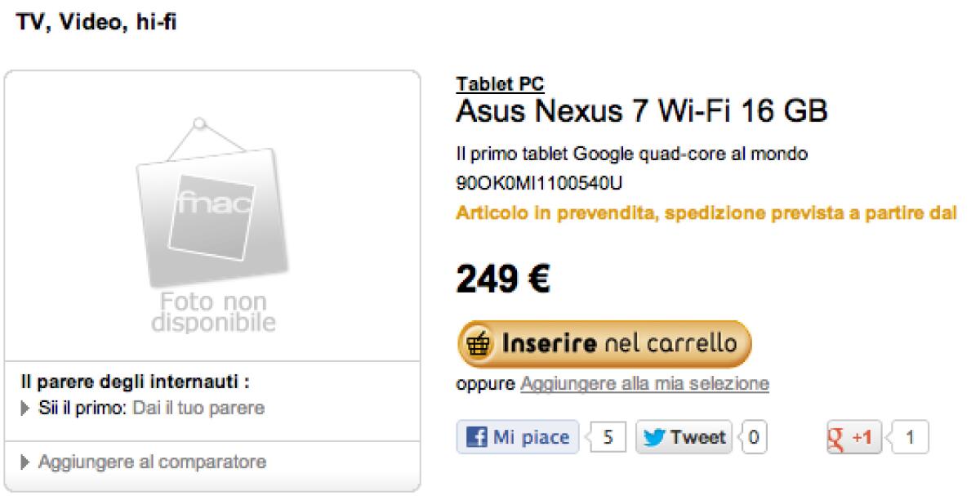Select the Asus Nexus 7 product title
This screenshot has height=496, width=980.
[641, 110]
